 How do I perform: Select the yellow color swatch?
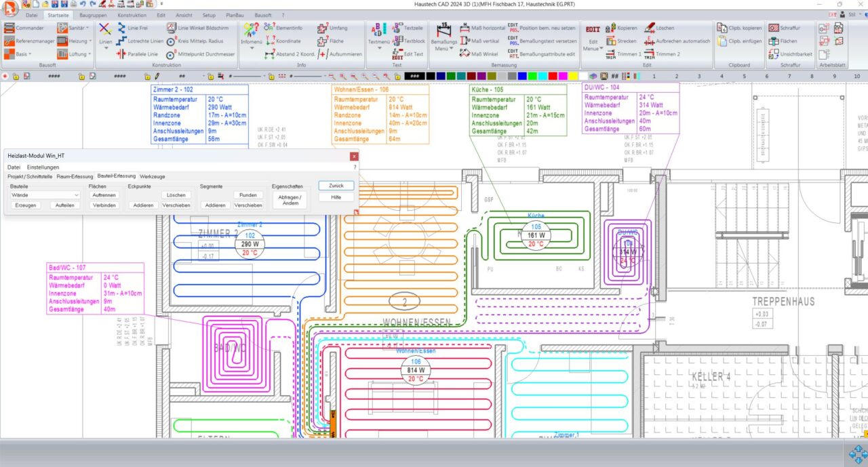coord(574,76)
